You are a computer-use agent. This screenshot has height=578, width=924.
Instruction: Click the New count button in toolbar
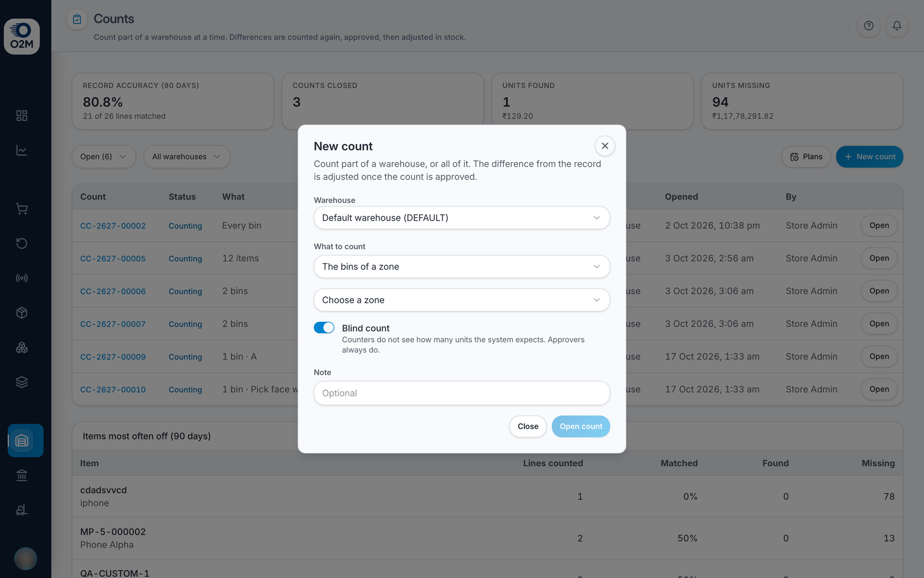tap(870, 157)
